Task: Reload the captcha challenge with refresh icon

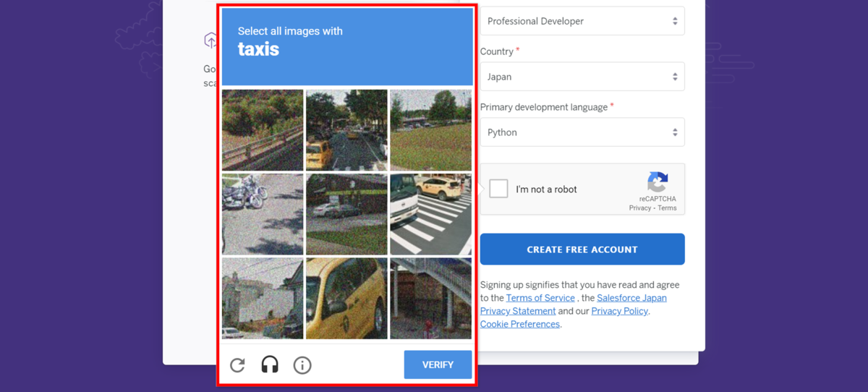Action: (237, 365)
